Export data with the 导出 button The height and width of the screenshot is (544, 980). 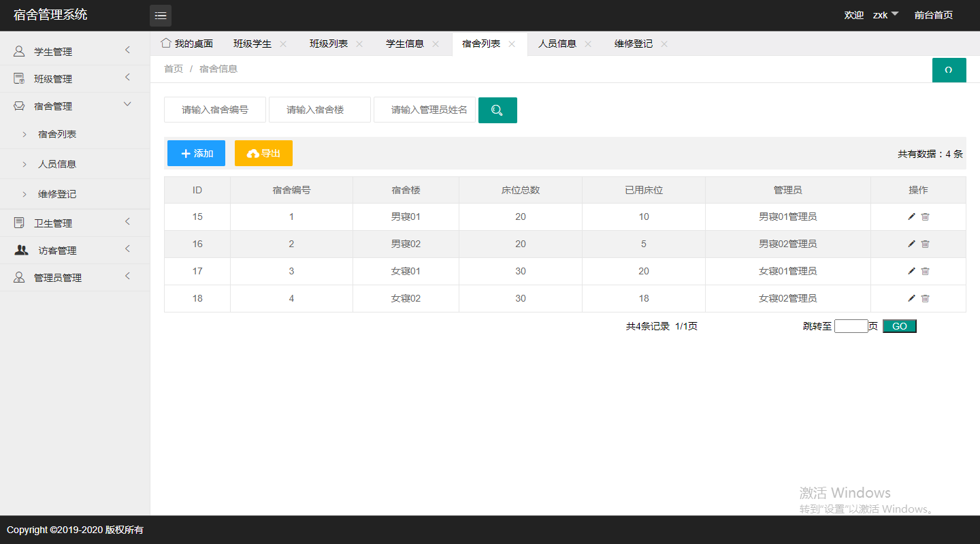click(263, 153)
